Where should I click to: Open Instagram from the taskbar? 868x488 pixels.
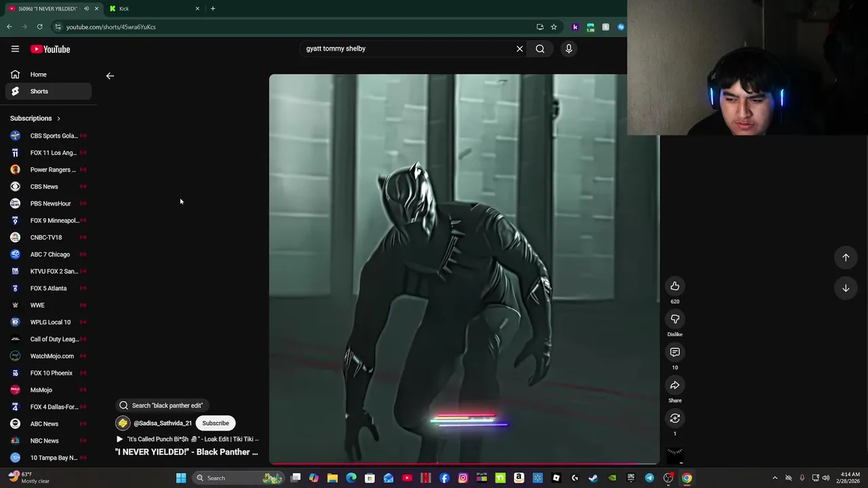click(x=463, y=478)
